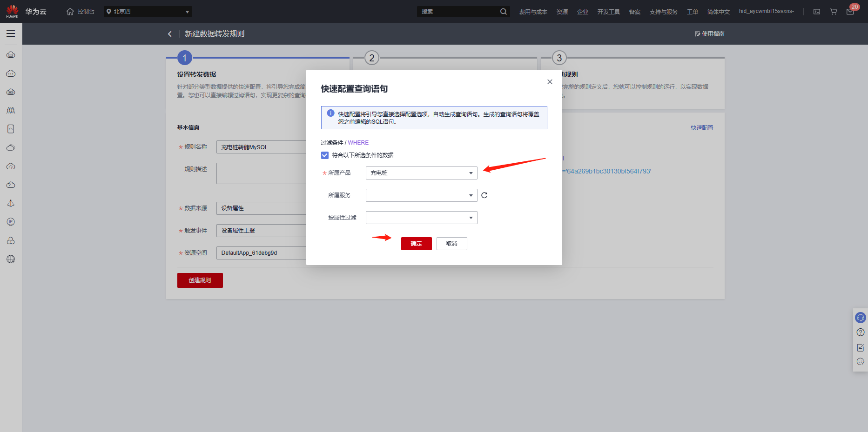Viewport: 868px width, 432px height.
Task: Open the cloud with three dots sidebar icon
Action: click(x=11, y=73)
